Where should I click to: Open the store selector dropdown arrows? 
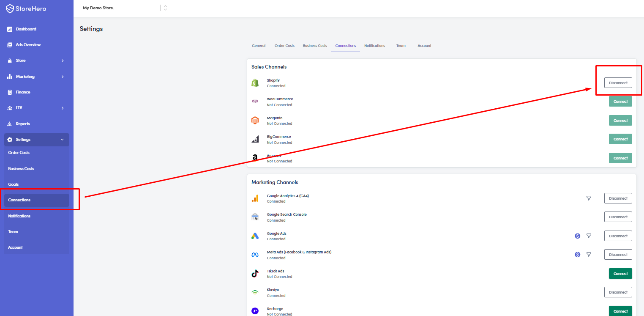click(165, 8)
